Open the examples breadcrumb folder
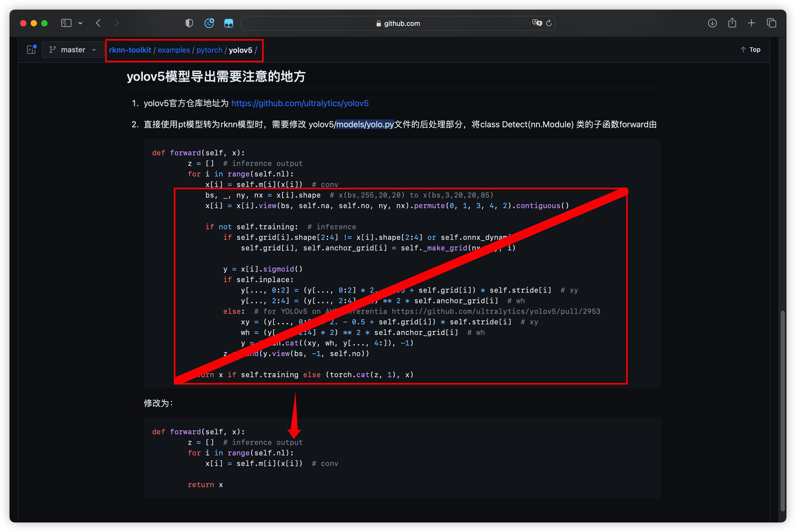 [174, 50]
